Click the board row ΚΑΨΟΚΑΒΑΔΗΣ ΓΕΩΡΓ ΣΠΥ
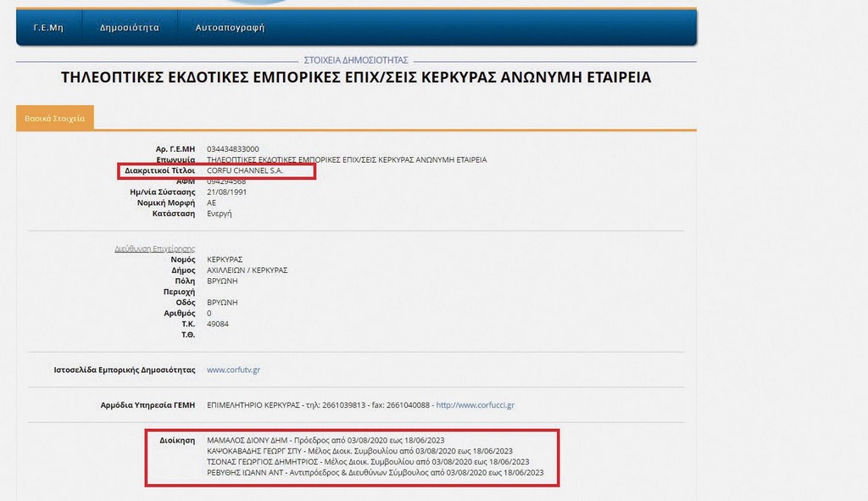The width and height of the screenshot is (868, 501). point(359,451)
